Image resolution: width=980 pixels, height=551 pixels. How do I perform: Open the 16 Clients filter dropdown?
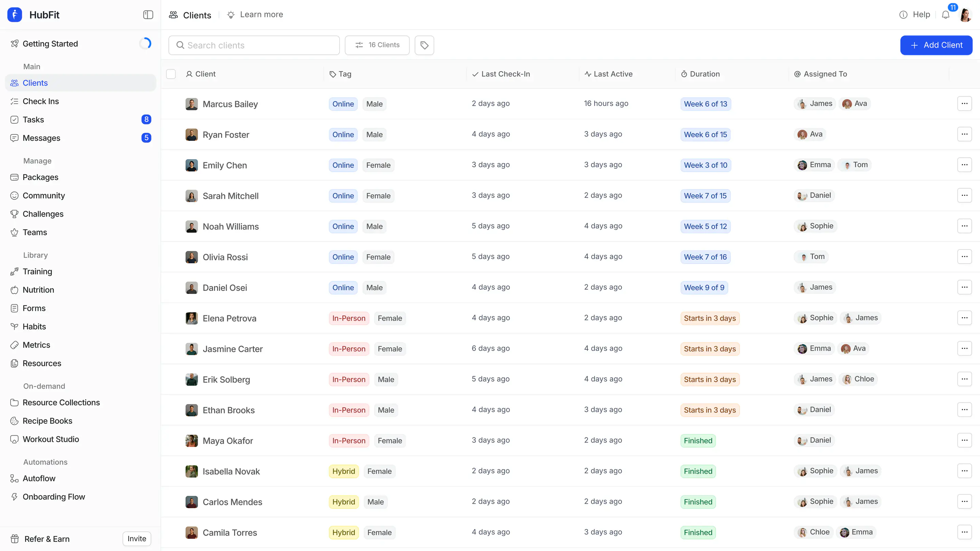coord(377,45)
